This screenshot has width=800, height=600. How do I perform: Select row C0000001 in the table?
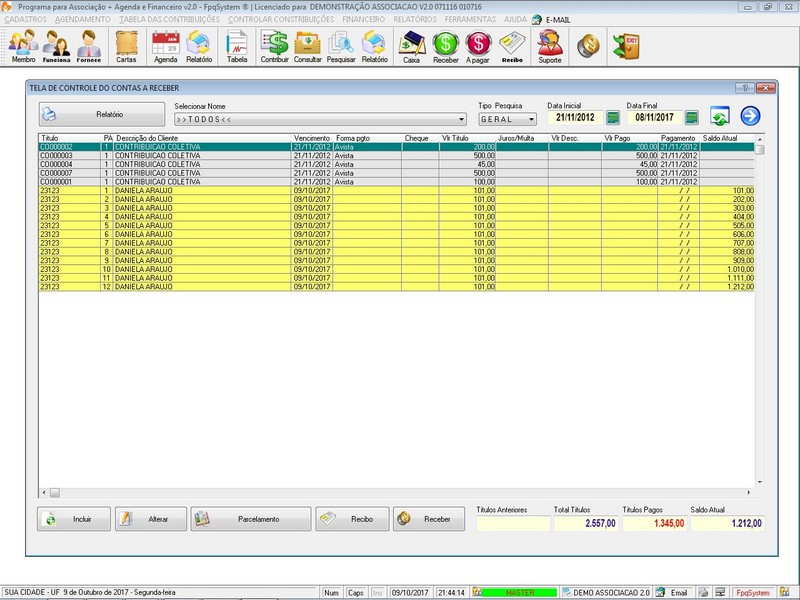click(x=396, y=182)
